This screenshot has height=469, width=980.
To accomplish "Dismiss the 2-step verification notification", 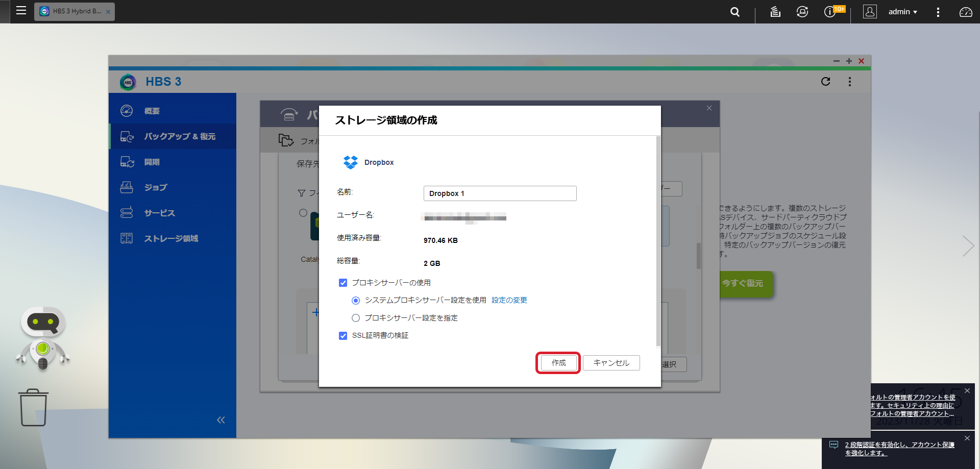I will click(x=967, y=438).
